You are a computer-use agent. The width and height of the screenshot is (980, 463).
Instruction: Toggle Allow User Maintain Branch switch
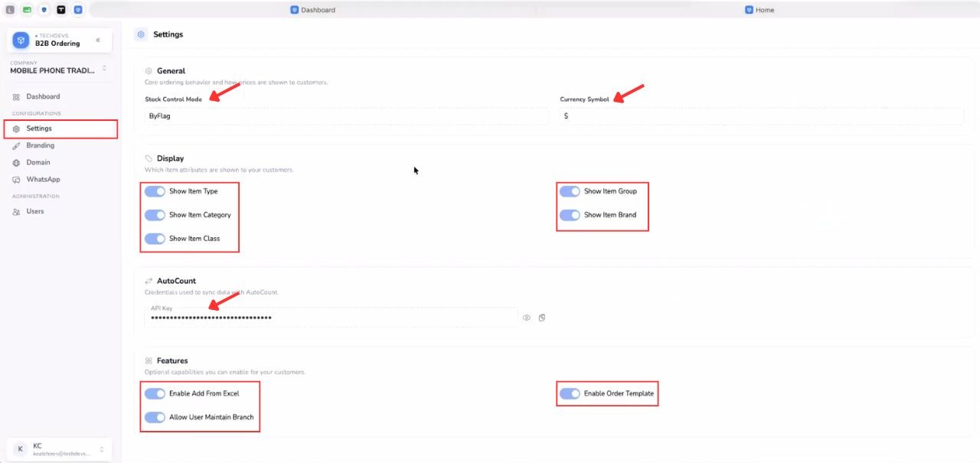pyautogui.click(x=155, y=417)
